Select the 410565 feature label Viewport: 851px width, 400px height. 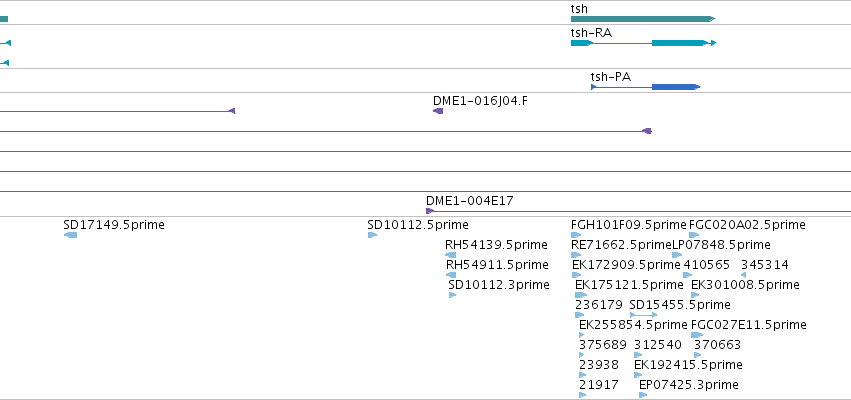tap(707, 265)
